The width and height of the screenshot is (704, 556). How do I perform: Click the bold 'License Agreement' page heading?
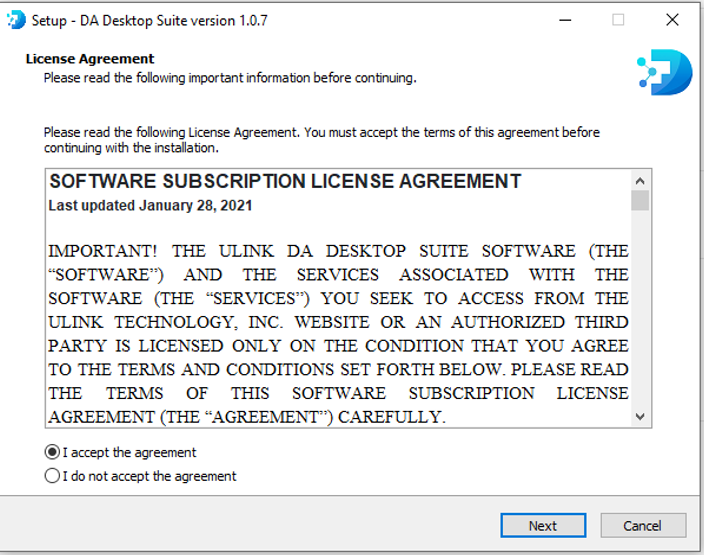(x=90, y=59)
